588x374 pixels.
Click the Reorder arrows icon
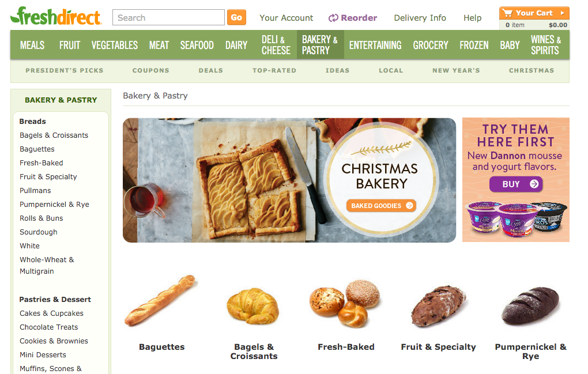coord(333,18)
